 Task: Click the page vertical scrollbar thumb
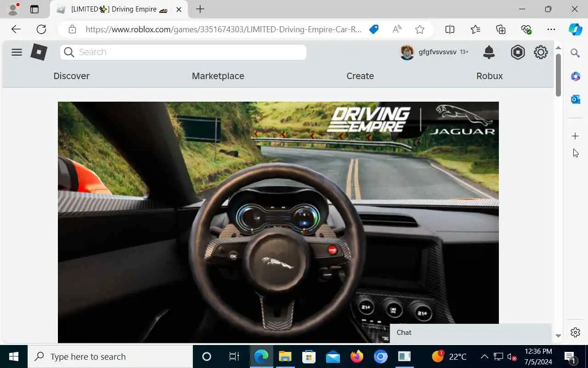pos(559,75)
